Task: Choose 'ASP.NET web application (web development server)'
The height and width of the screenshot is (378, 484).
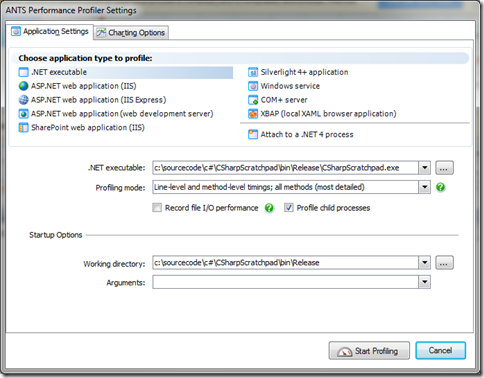Action: (x=116, y=114)
